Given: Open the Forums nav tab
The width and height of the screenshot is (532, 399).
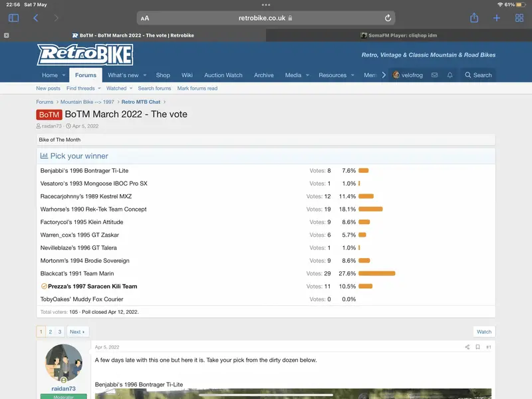Looking at the screenshot, I should pyautogui.click(x=86, y=75).
